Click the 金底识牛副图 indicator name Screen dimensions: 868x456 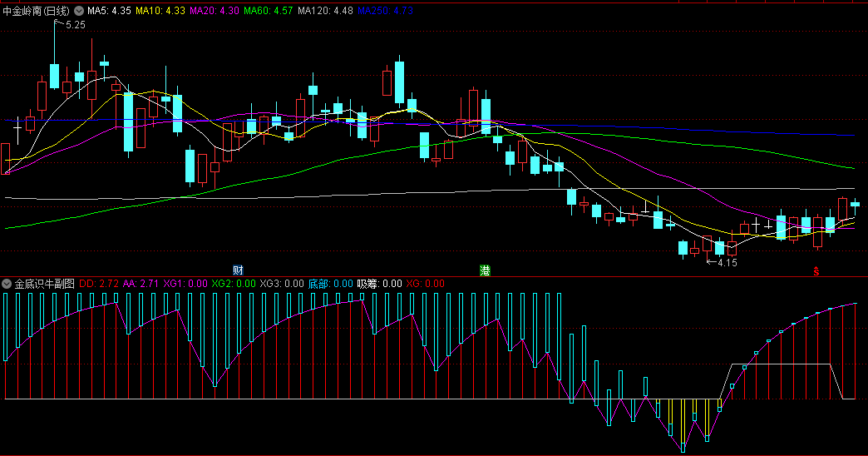(x=45, y=284)
